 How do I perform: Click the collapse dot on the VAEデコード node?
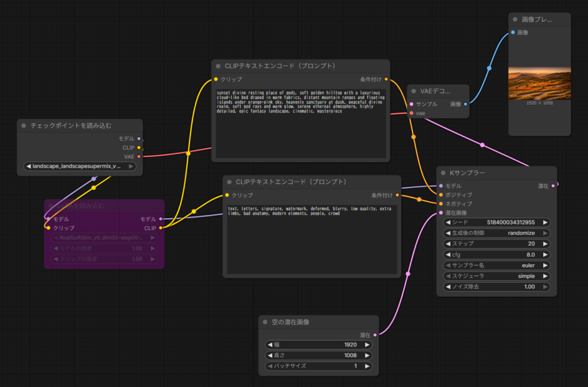tap(414, 91)
